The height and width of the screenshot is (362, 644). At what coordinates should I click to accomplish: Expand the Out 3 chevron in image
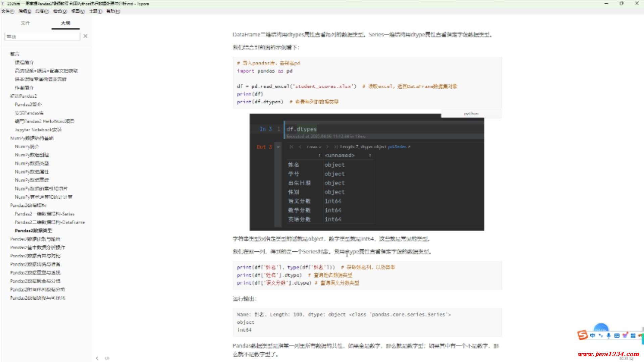coord(278,147)
